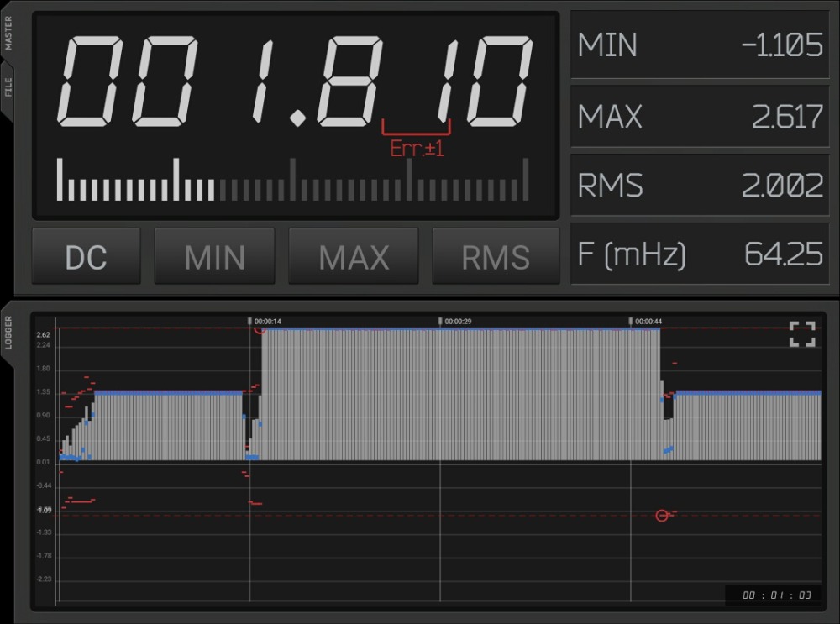This screenshot has height=624, width=840.
Task: Click the analog bar graph meter
Action: (292, 181)
